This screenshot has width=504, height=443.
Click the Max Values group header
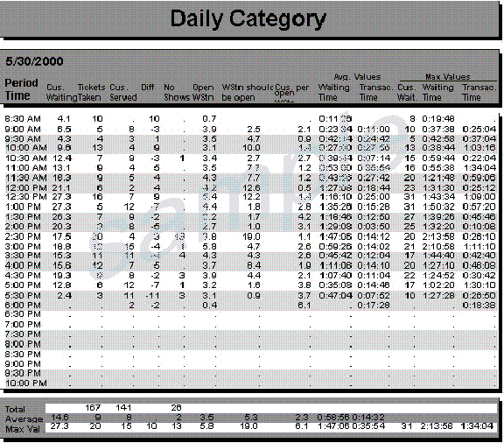pos(447,76)
